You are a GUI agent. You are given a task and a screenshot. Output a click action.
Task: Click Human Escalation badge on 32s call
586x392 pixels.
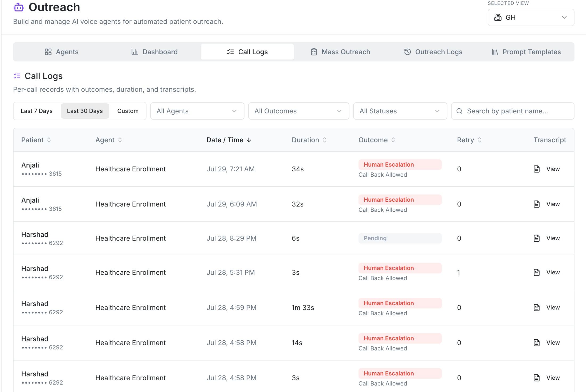400,200
